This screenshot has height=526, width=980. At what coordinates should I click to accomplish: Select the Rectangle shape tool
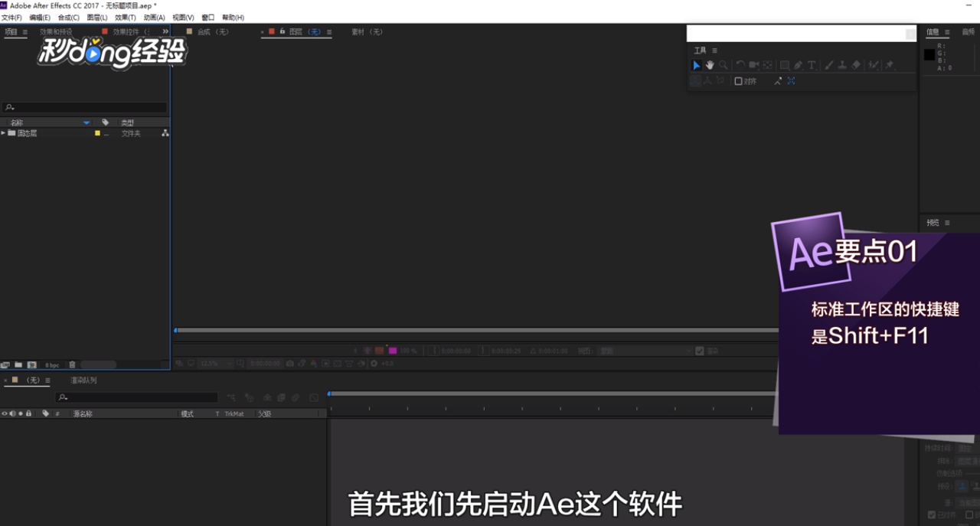(785, 65)
